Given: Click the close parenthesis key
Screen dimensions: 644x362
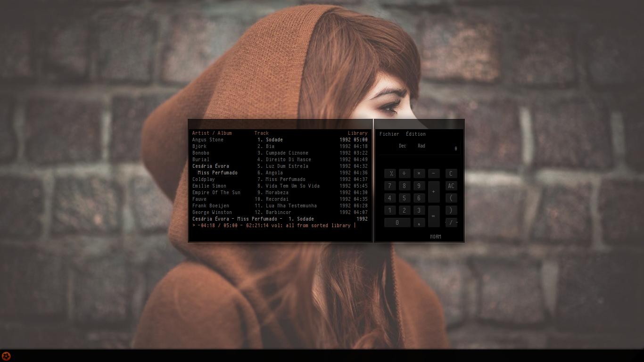Looking at the screenshot, I should 451,210.
